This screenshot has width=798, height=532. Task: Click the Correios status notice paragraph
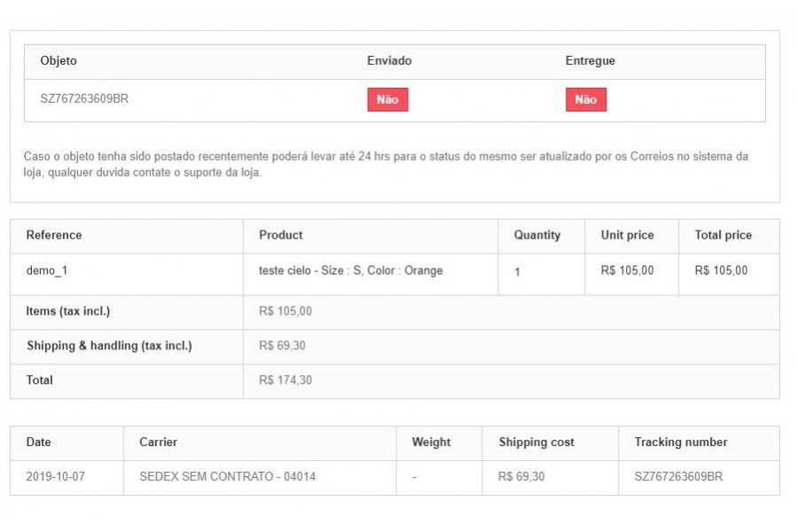386,164
